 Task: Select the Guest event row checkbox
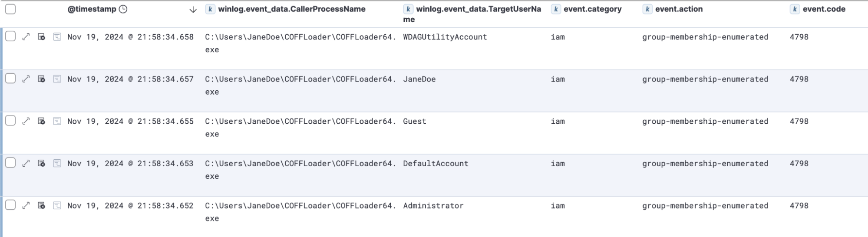[10, 121]
